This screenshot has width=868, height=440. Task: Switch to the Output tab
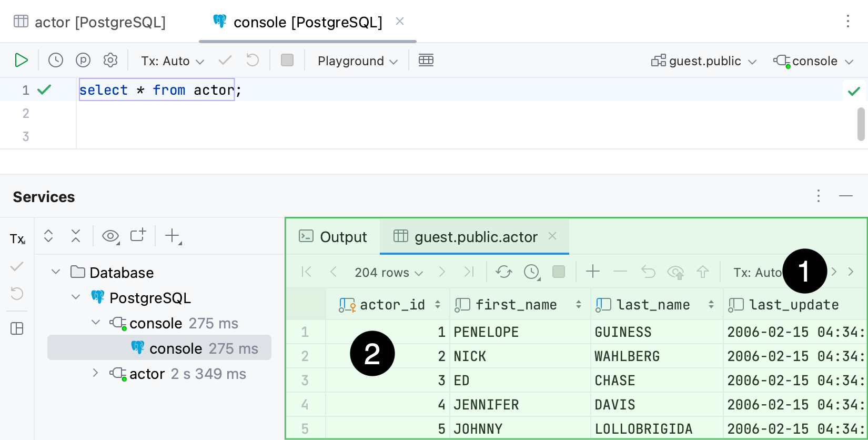point(333,237)
